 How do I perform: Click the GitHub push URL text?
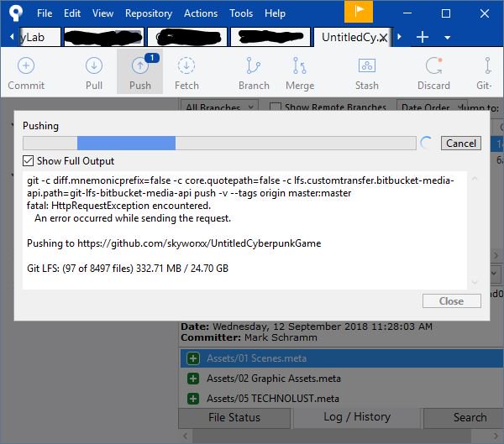click(x=199, y=243)
